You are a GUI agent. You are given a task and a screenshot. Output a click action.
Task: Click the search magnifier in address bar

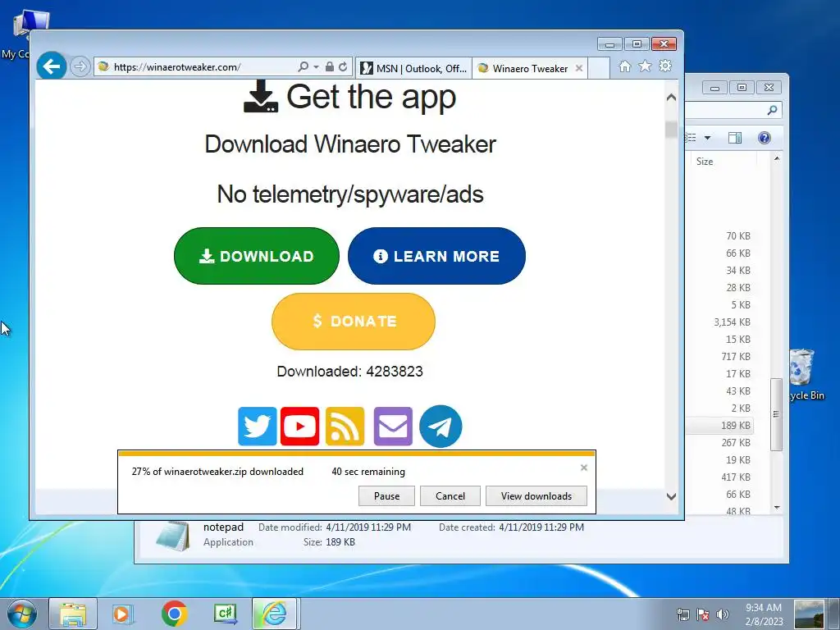pyautogui.click(x=304, y=67)
